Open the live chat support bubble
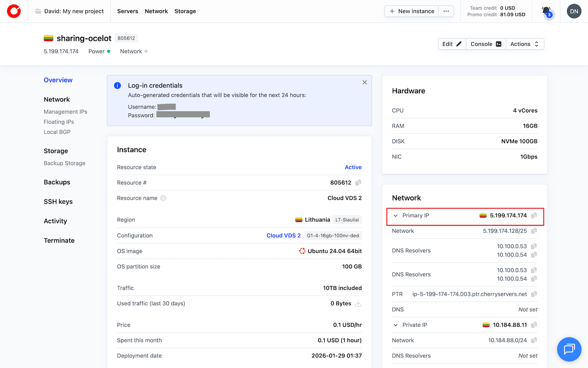Viewport: 588px width, 368px height. coord(569,349)
